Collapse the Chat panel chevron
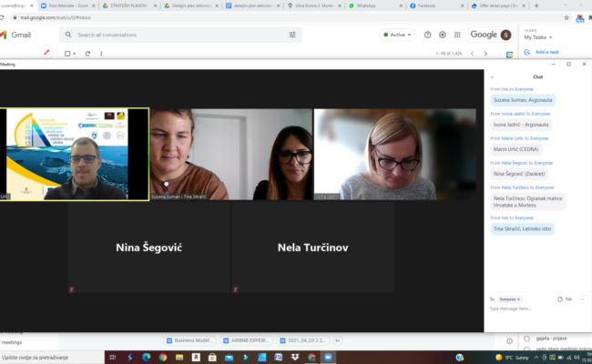592x364 pixels. point(493,77)
